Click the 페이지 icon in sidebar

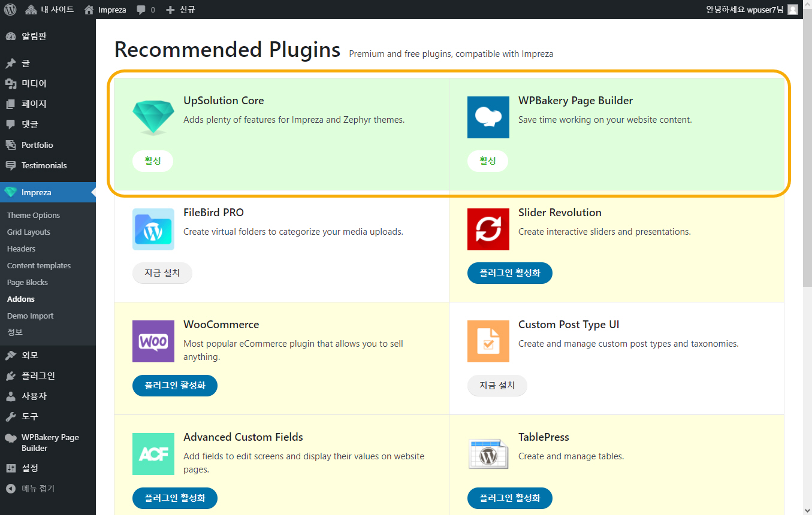click(x=11, y=104)
